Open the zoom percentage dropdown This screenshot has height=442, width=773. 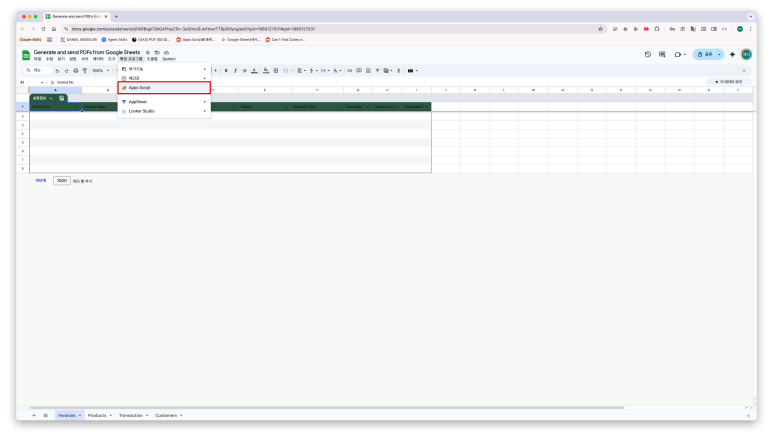tap(100, 70)
